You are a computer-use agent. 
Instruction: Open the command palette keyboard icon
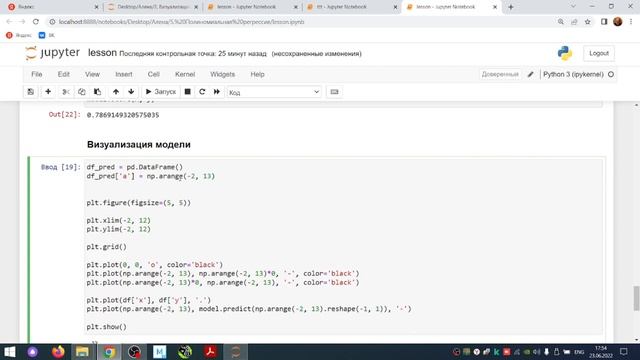click(x=334, y=92)
